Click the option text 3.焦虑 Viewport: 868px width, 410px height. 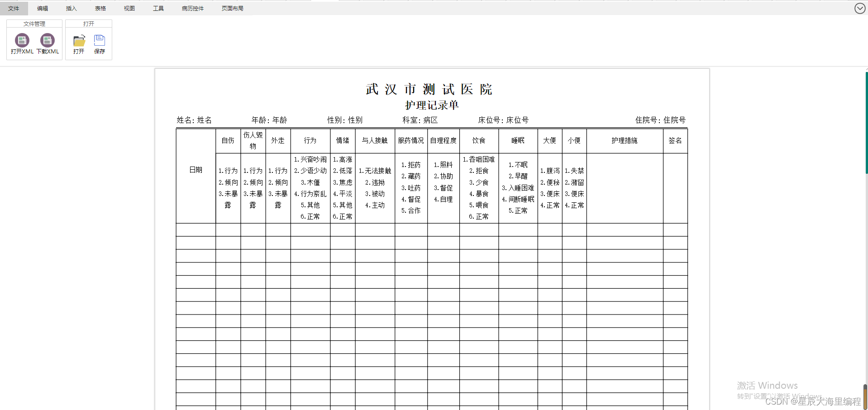tap(343, 182)
